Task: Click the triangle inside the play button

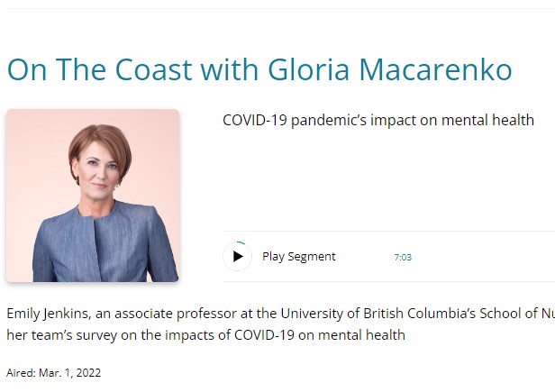Action: point(238,257)
